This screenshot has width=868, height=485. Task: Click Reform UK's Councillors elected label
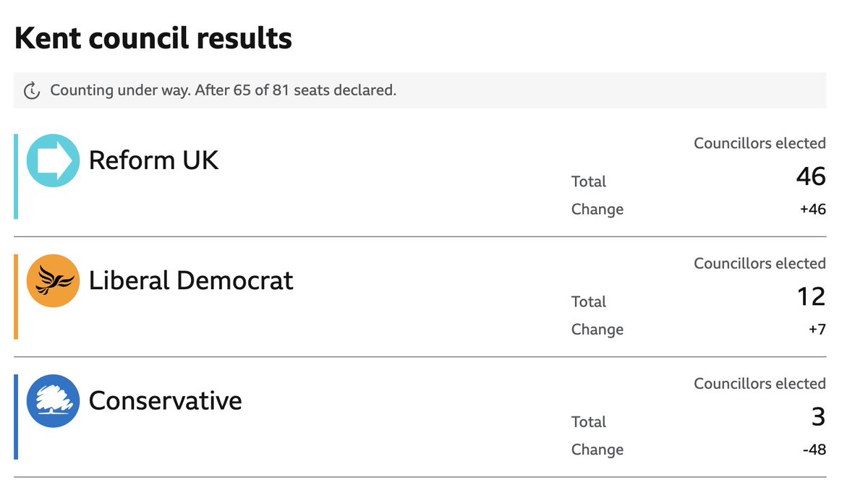click(759, 143)
